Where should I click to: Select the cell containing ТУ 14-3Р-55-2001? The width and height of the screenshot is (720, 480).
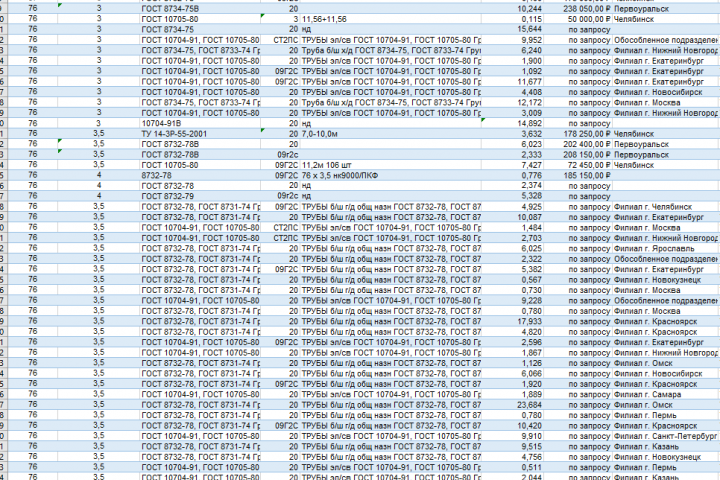coord(200,134)
